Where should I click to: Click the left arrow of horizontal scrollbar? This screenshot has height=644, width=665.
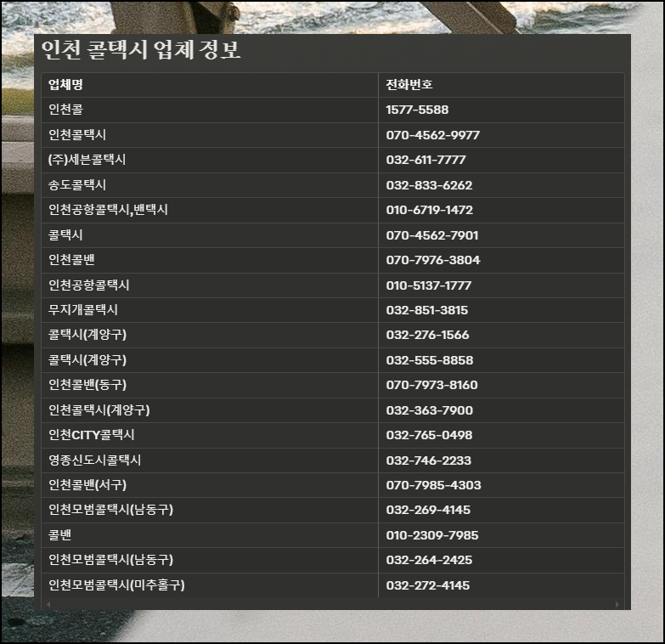(48, 604)
